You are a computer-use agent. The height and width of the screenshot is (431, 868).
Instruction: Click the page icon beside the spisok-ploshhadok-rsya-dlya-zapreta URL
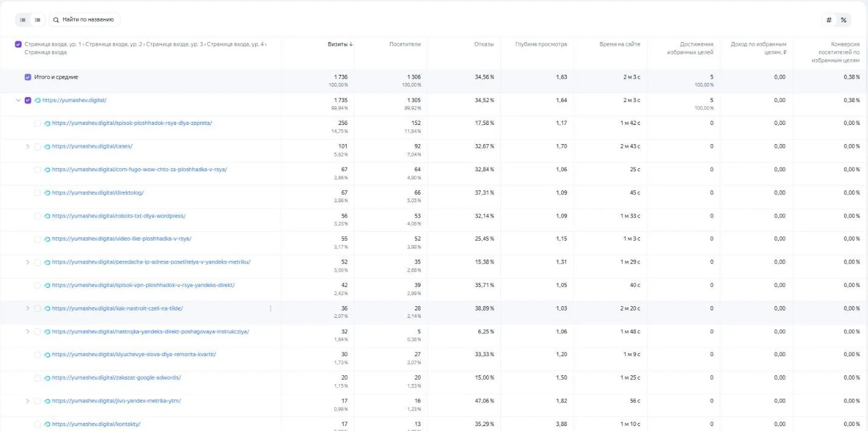[x=48, y=123]
